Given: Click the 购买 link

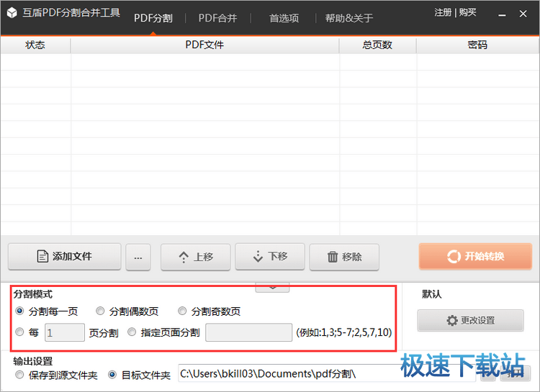Looking at the screenshot, I should pos(468,12).
